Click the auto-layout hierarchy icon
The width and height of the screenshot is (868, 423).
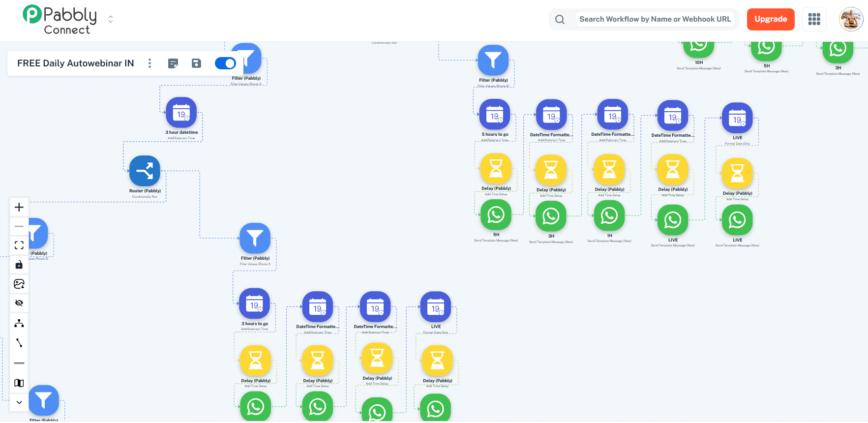(19, 323)
